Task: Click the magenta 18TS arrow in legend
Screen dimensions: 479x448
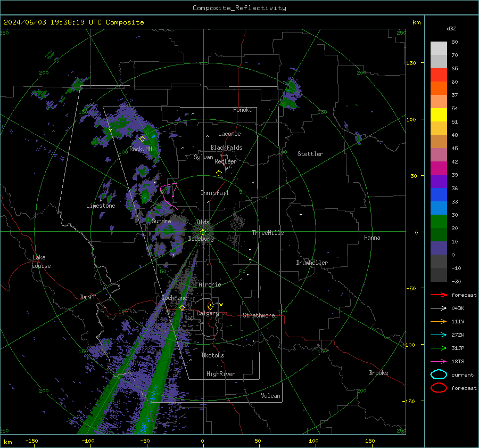Action: point(439,362)
